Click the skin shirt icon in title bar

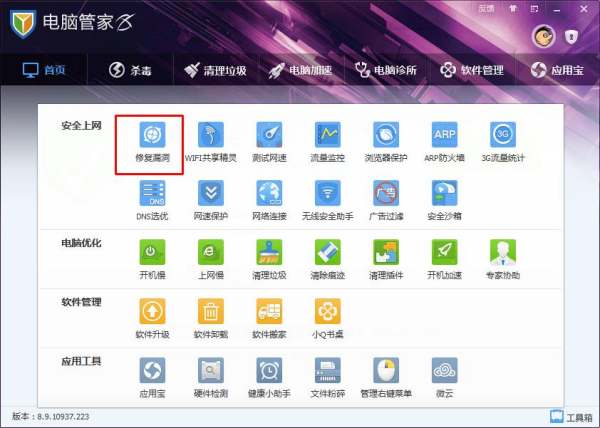click(x=513, y=9)
